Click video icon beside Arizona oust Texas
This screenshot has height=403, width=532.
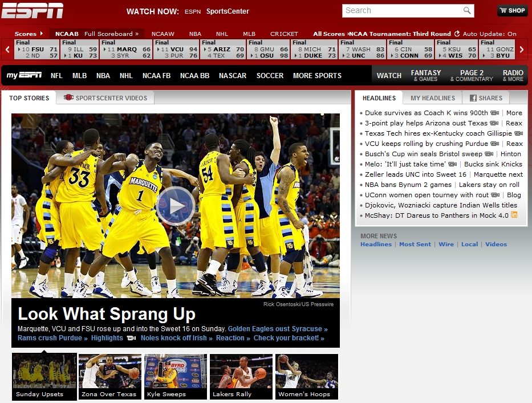point(494,123)
